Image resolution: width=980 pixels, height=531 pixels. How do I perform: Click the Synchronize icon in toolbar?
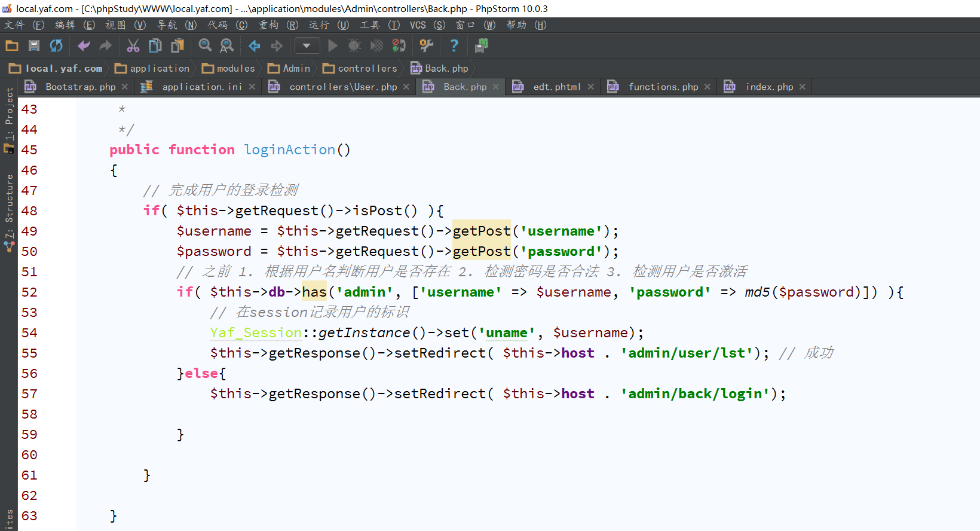pos(56,45)
